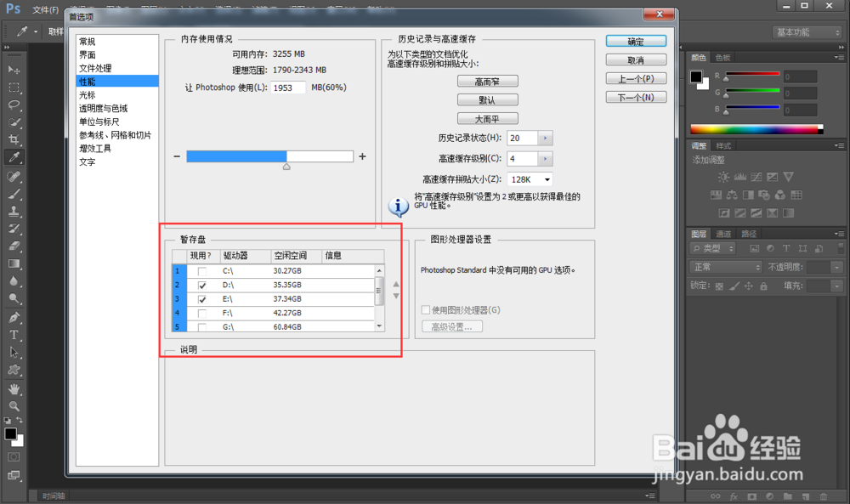Viewport: 850px width, 504px height.
Task: Add Brightness/Contrast adjustment
Action: 723,177
